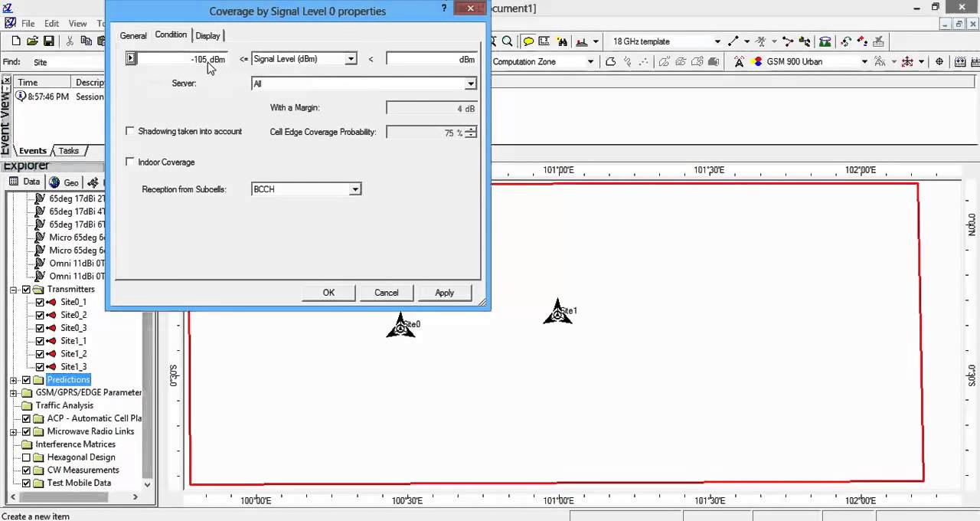Viewport: 980px width, 521px height.
Task: Switch to the General tab
Action: tap(133, 35)
